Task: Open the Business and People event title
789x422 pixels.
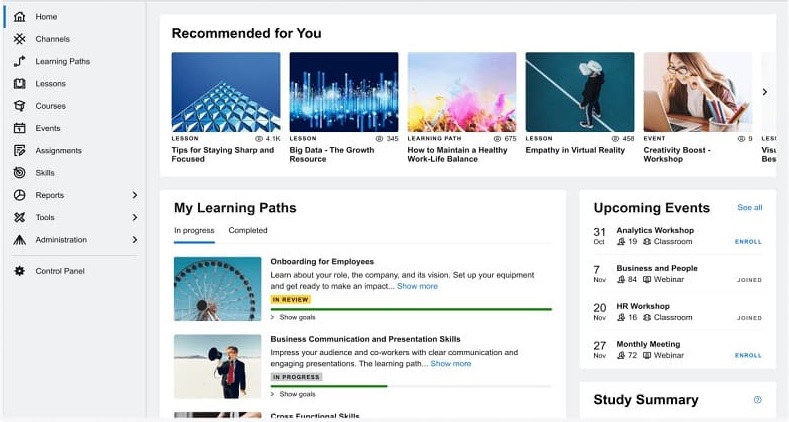Action: (657, 269)
